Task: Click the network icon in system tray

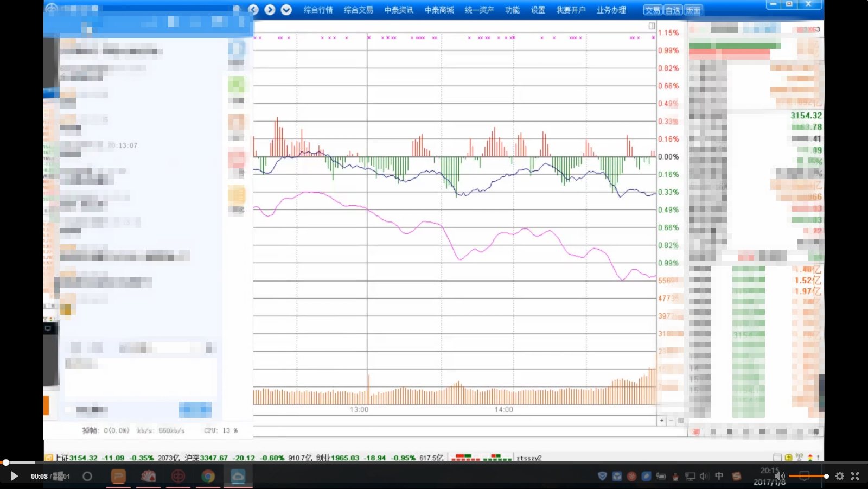Action: pyautogui.click(x=690, y=476)
